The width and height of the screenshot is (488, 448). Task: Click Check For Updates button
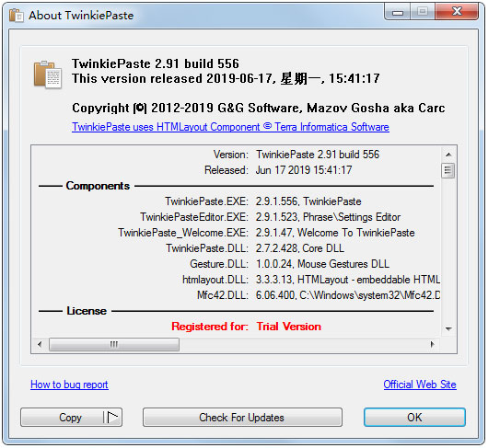242,418
